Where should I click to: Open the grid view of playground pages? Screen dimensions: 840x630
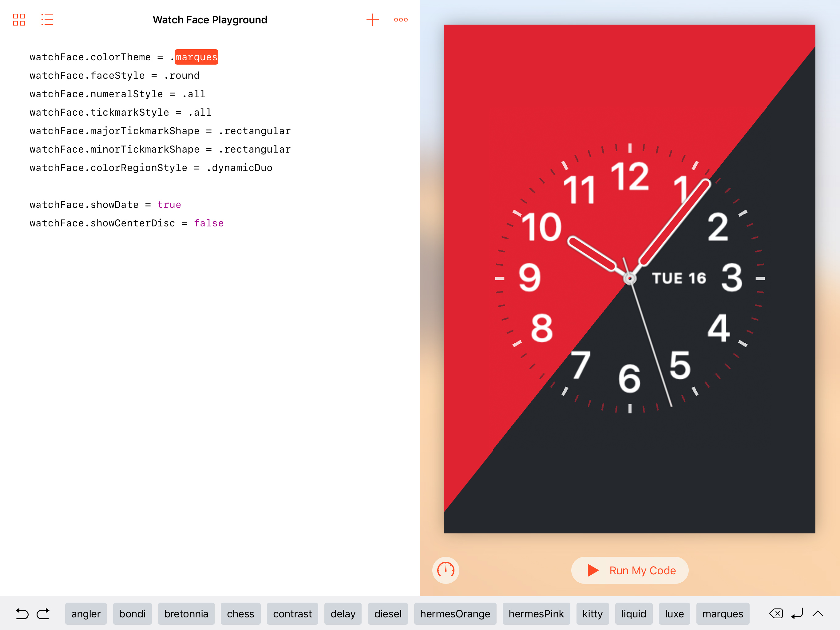(x=19, y=19)
